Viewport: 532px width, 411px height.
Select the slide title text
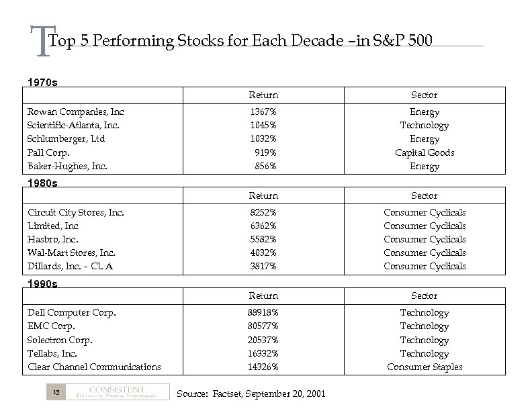[x=246, y=40]
